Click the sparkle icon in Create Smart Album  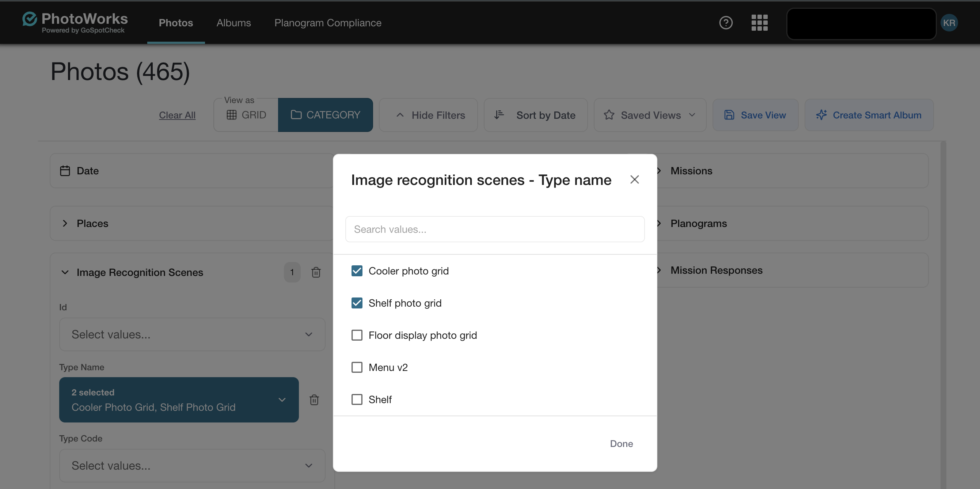(x=821, y=114)
